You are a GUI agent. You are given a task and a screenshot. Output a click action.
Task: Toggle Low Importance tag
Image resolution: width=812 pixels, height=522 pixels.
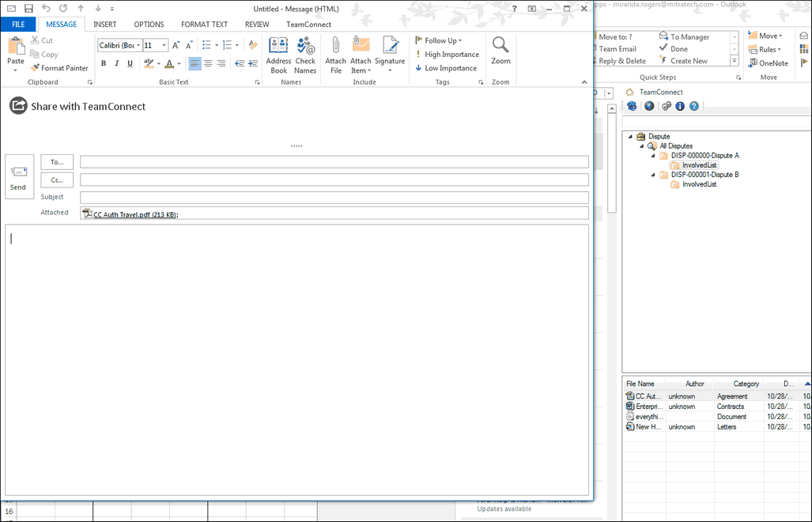coord(447,68)
